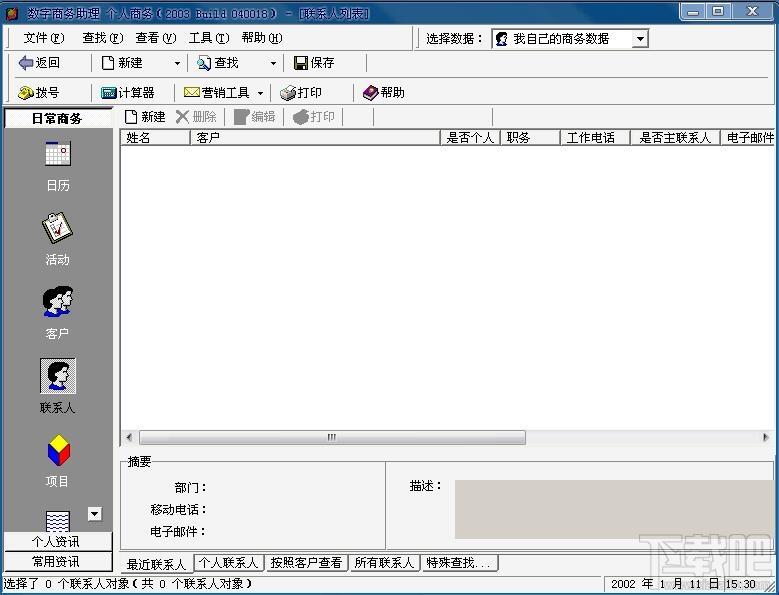Image resolution: width=779 pixels, height=595 pixels.
Task: Open the 查看(V) menu
Action: pos(156,38)
